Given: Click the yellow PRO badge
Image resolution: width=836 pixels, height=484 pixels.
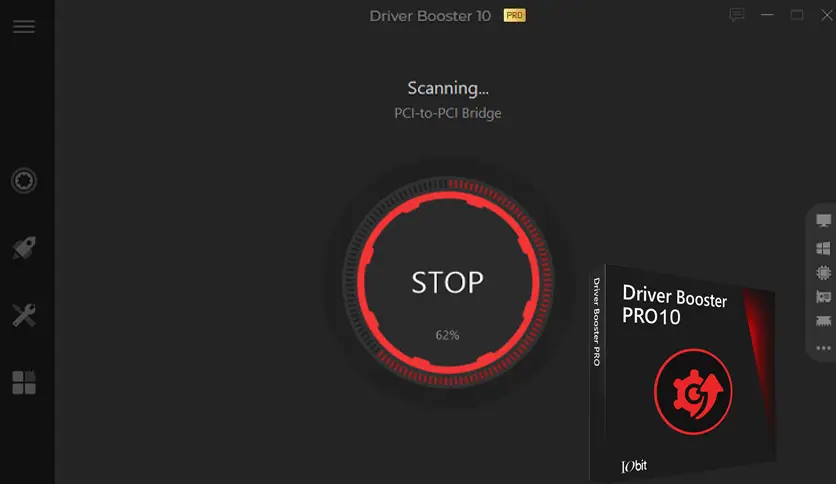Looking at the screenshot, I should (x=515, y=15).
